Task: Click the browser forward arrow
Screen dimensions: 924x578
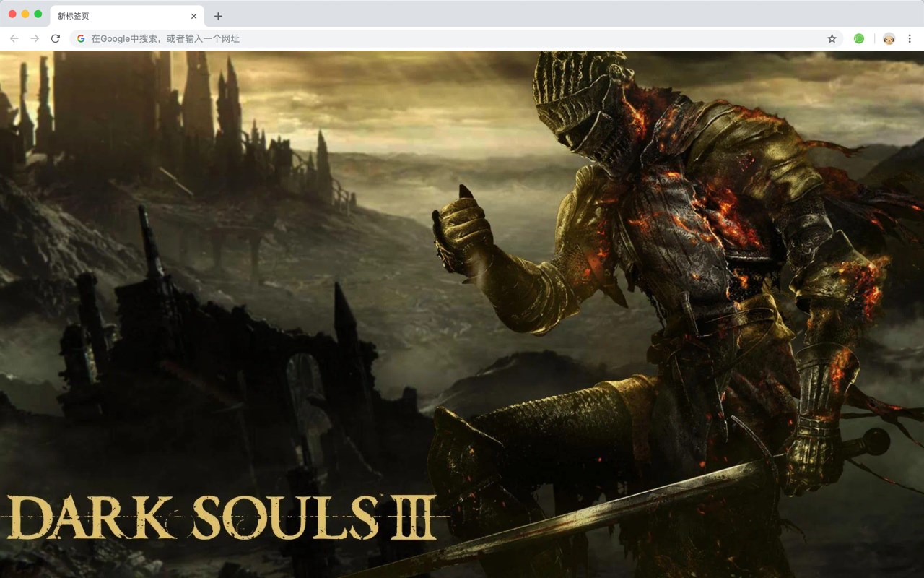Action: click(x=35, y=38)
